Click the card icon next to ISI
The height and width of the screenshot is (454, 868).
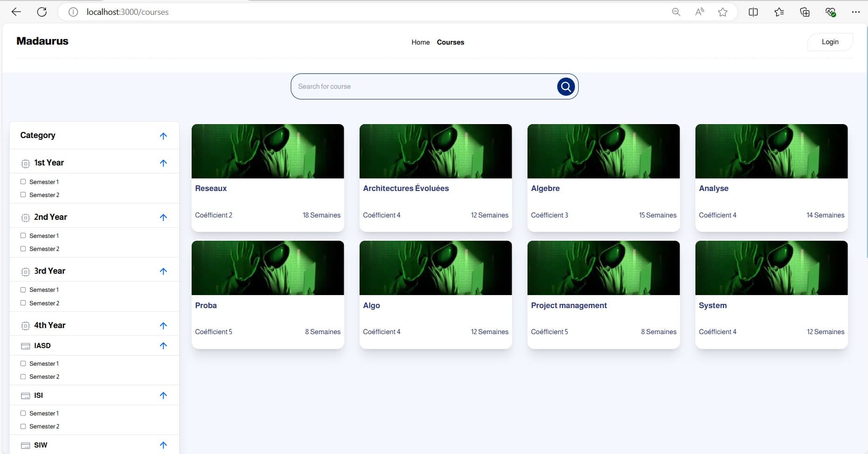click(25, 395)
